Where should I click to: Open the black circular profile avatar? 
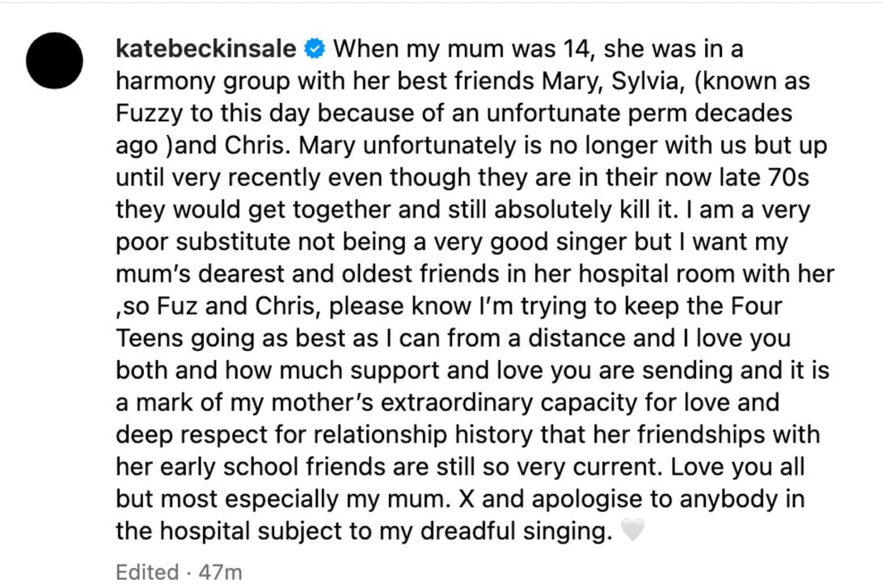(55, 61)
